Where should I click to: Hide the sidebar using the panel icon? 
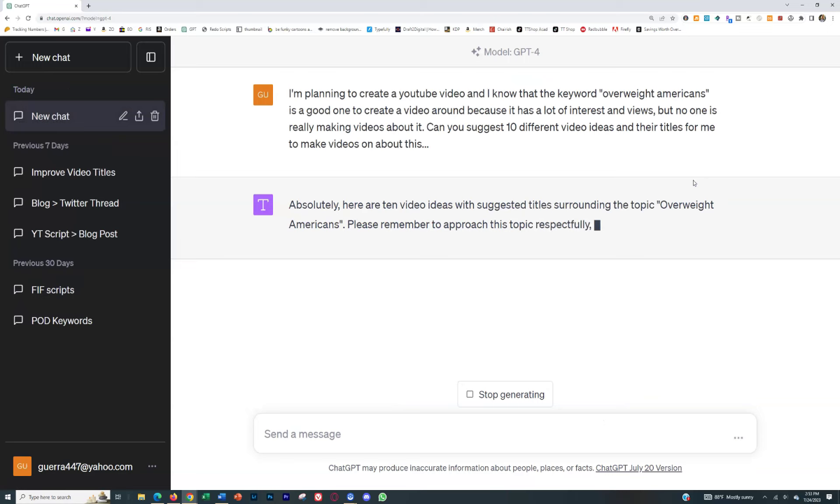[150, 57]
